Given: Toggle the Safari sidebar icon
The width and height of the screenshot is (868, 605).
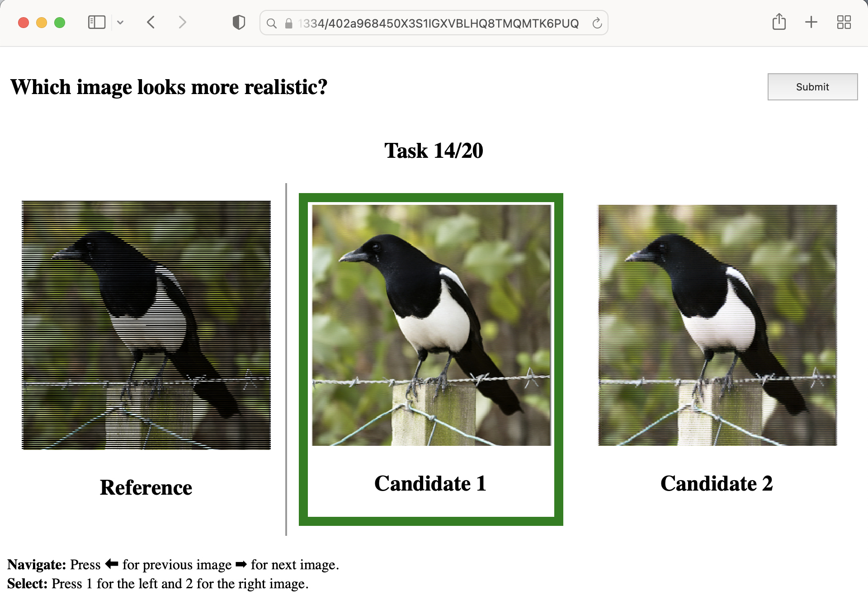Looking at the screenshot, I should [96, 22].
